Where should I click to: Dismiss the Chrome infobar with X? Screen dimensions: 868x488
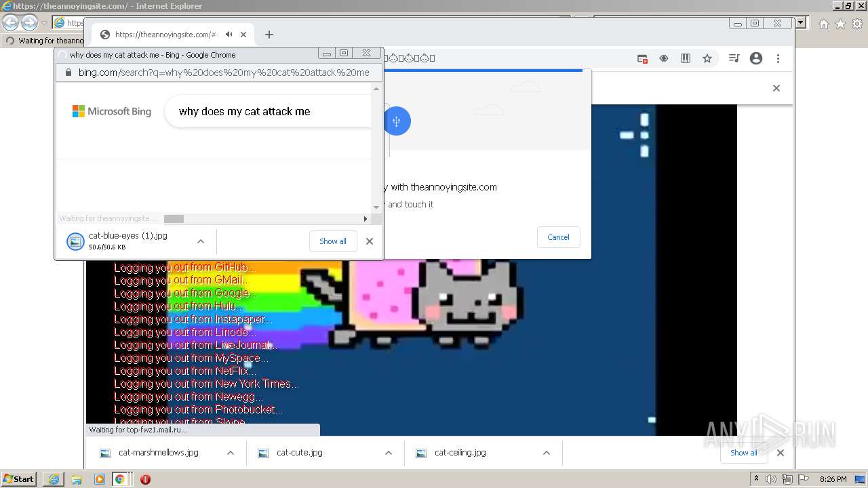pos(776,88)
